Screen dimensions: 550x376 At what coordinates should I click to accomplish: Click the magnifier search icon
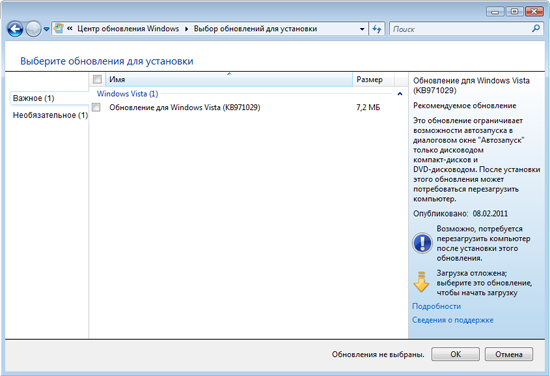point(536,28)
